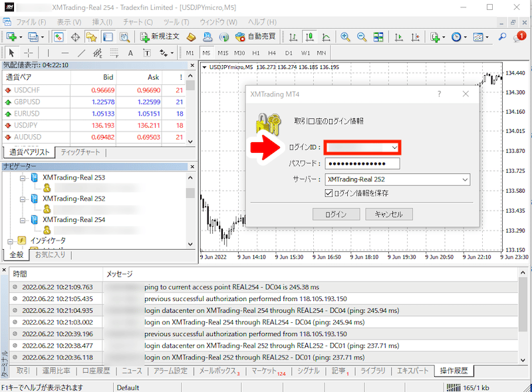Click the New Chart toolbar icon
Viewport: 532px width, 392px height.
point(11,37)
